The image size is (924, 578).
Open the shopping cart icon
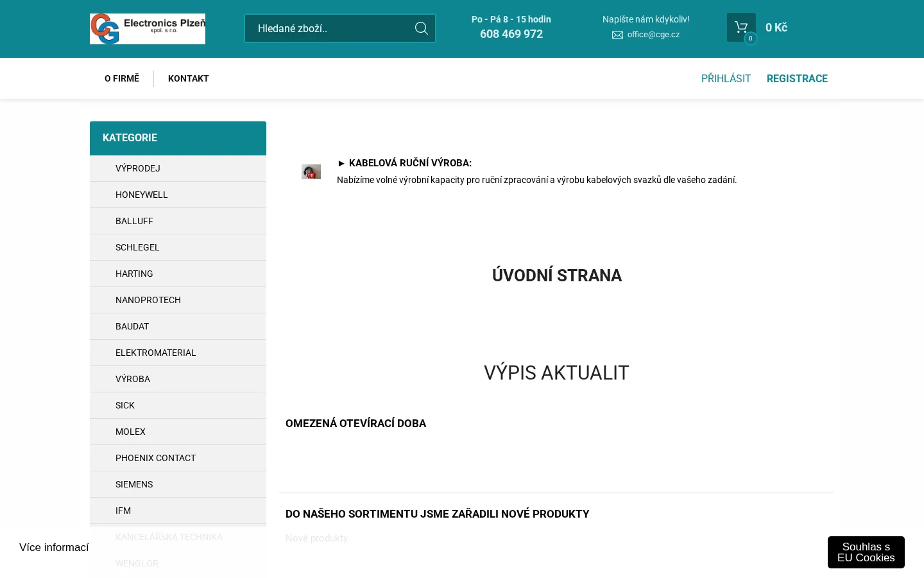pos(741,27)
